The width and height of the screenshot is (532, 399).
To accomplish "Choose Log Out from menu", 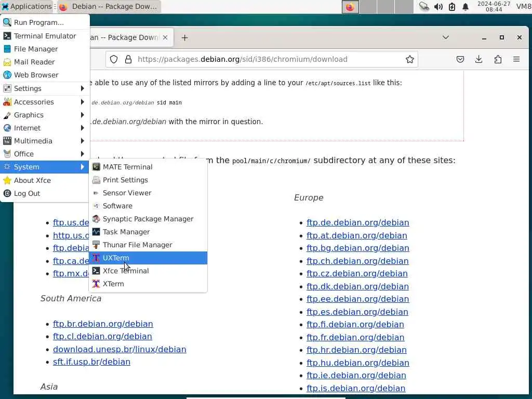I will [45, 193].
